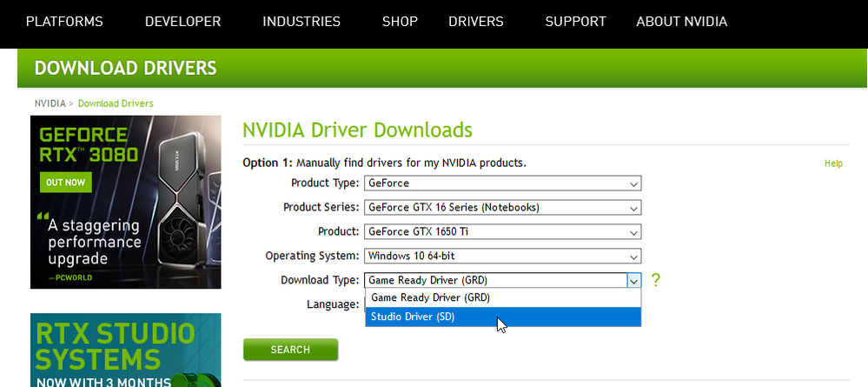868x387 pixels.
Task: Expand the Product dropdown showing GTX 1650 Ti
Action: [x=503, y=231]
